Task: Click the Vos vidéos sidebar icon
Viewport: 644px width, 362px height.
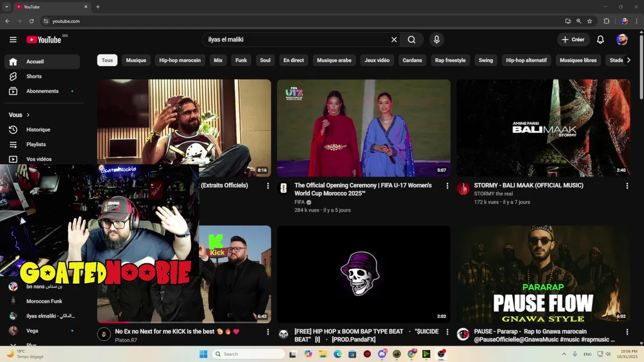Action: pos(13,159)
